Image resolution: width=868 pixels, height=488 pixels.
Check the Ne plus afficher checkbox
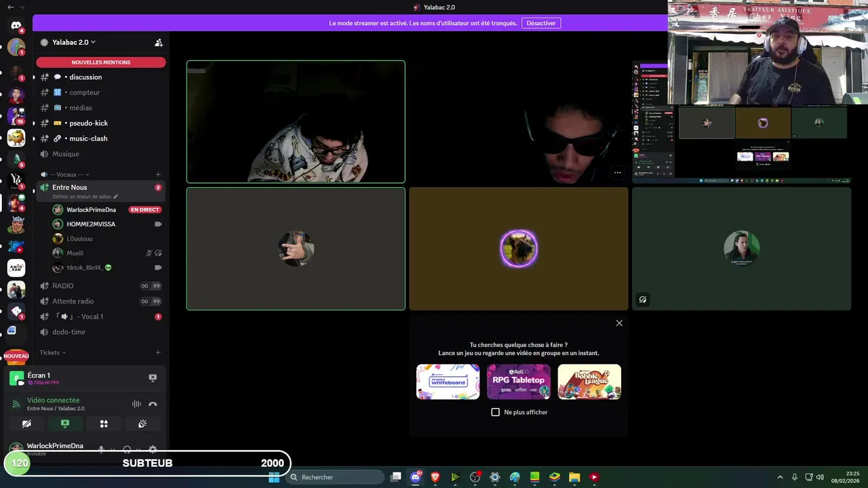[496, 412]
